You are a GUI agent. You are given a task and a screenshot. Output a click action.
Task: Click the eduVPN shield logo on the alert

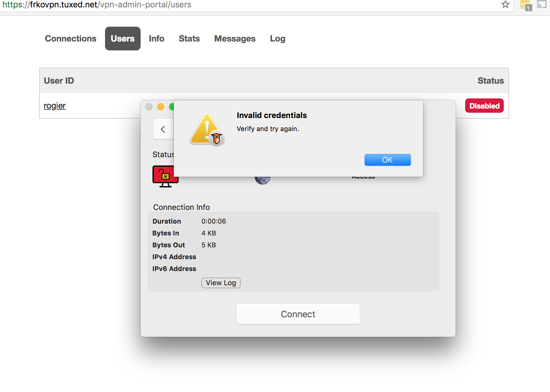[x=216, y=138]
